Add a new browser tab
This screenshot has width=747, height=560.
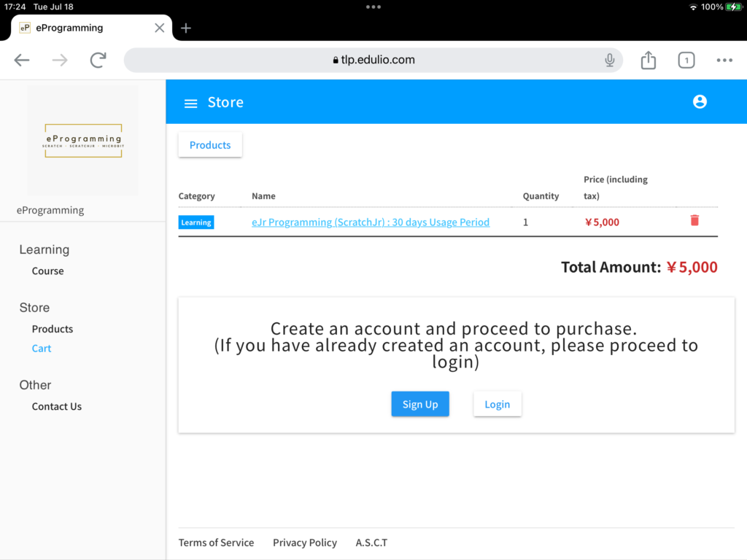pos(186,28)
